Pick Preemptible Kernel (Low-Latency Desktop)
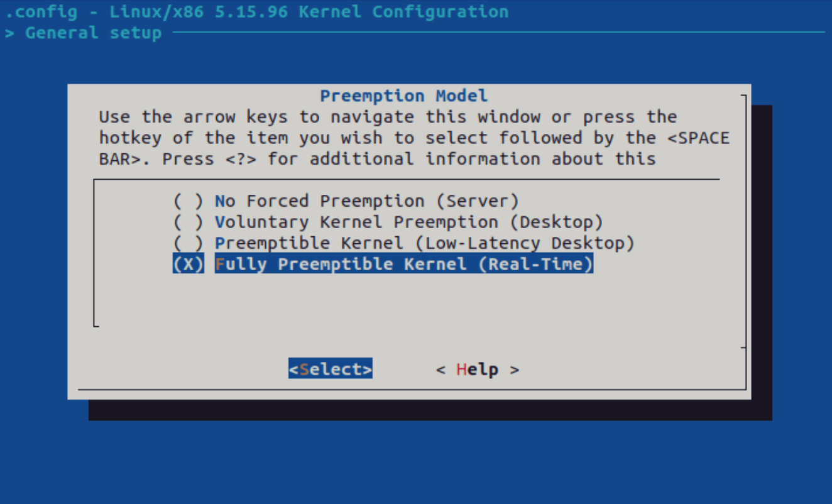Screen dimensions: 832x504 (424, 243)
